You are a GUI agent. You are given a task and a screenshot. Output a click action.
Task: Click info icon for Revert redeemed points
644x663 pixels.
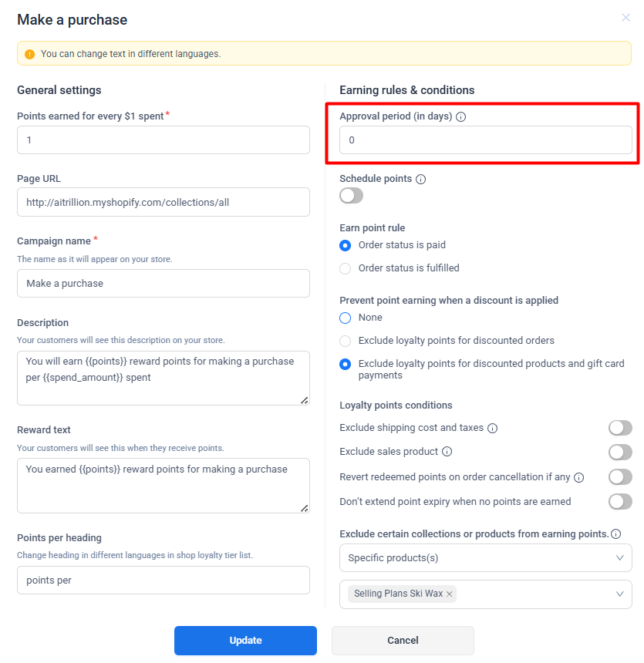578,477
